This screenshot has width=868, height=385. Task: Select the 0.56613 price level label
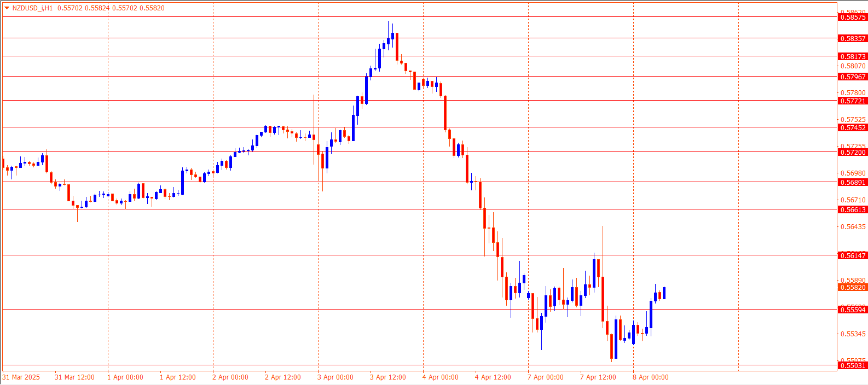pyautogui.click(x=853, y=210)
